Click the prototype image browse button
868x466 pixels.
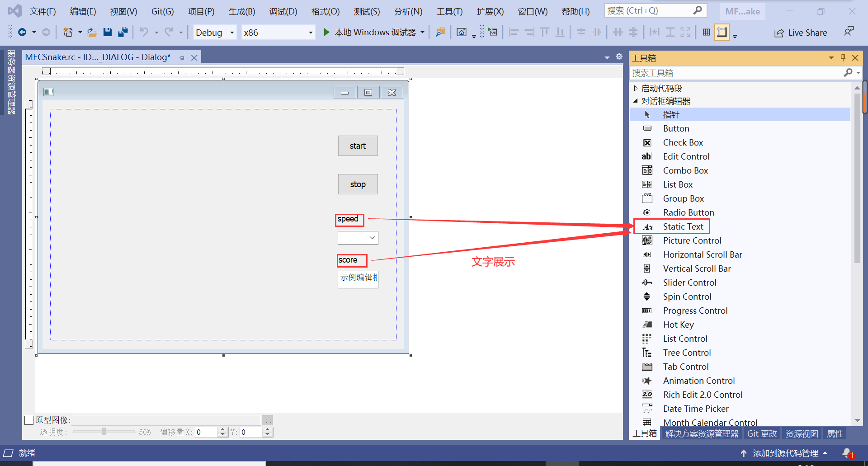coord(268,420)
